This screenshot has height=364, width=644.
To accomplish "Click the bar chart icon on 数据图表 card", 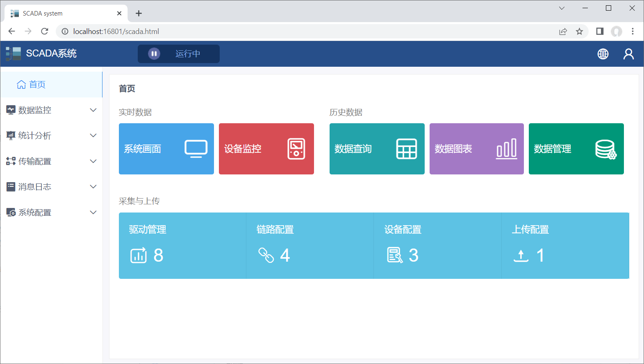I will coord(507,149).
